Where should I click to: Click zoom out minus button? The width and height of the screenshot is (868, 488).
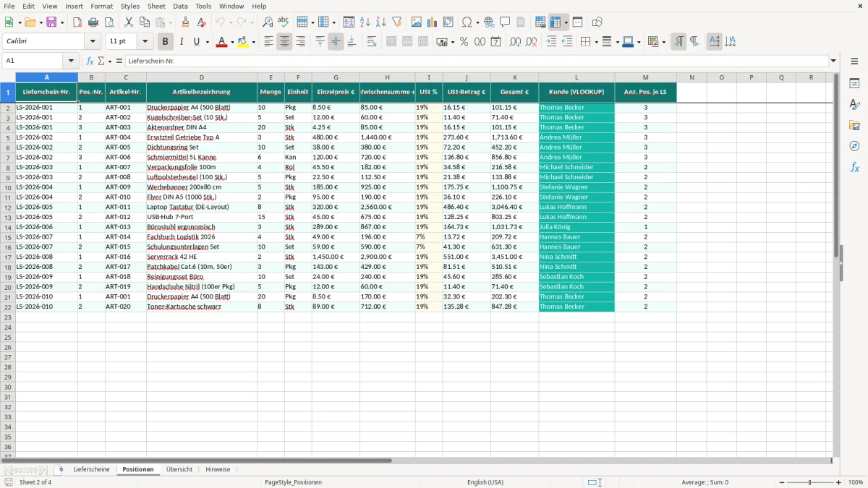pos(780,482)
